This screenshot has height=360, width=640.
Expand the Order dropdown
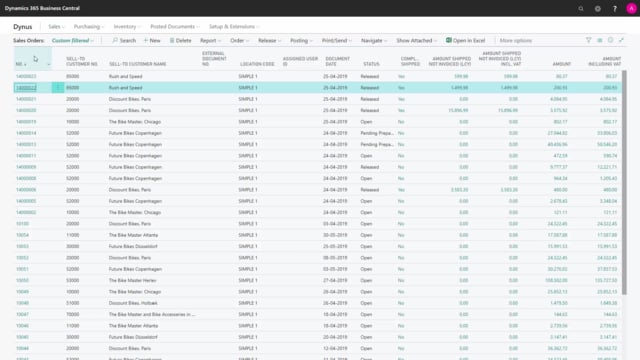coord(239,40)
